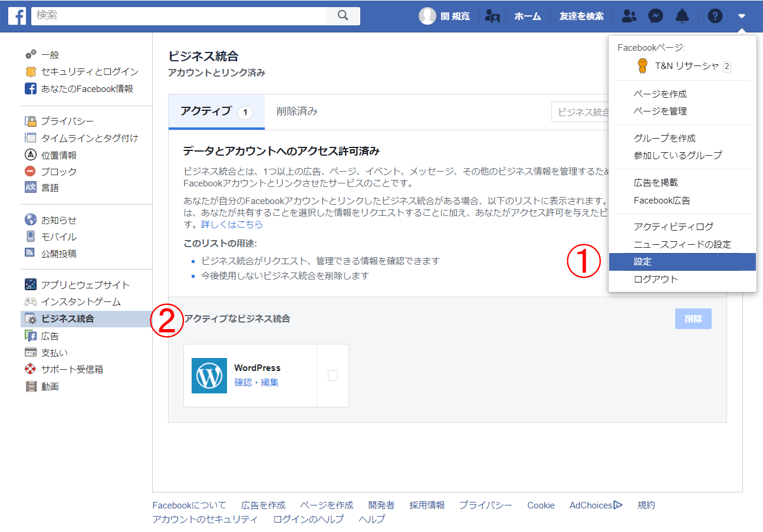Screen dimensions: 763x532
Task: Click the アプリとウェブサイト icon
Action: pyautogui.click(x=31, y=285)
